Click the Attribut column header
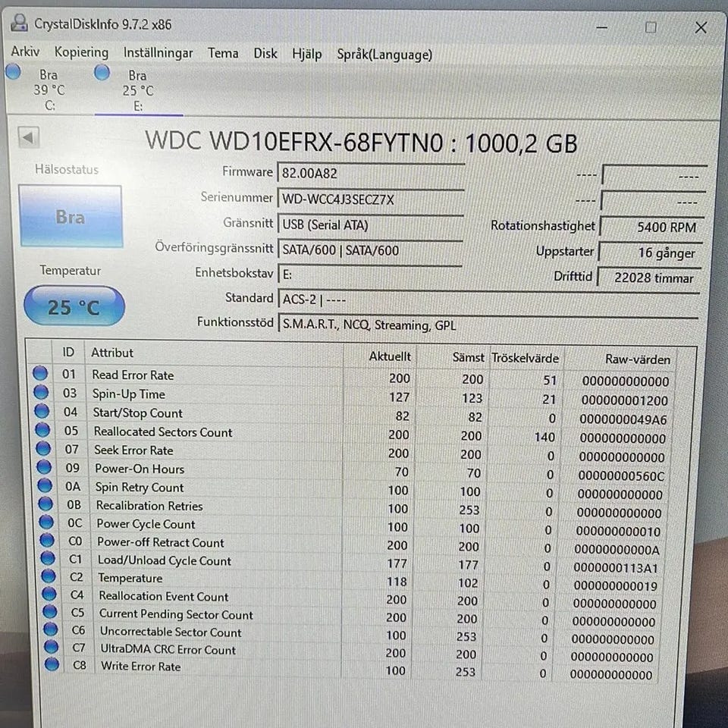 (214, 354)
